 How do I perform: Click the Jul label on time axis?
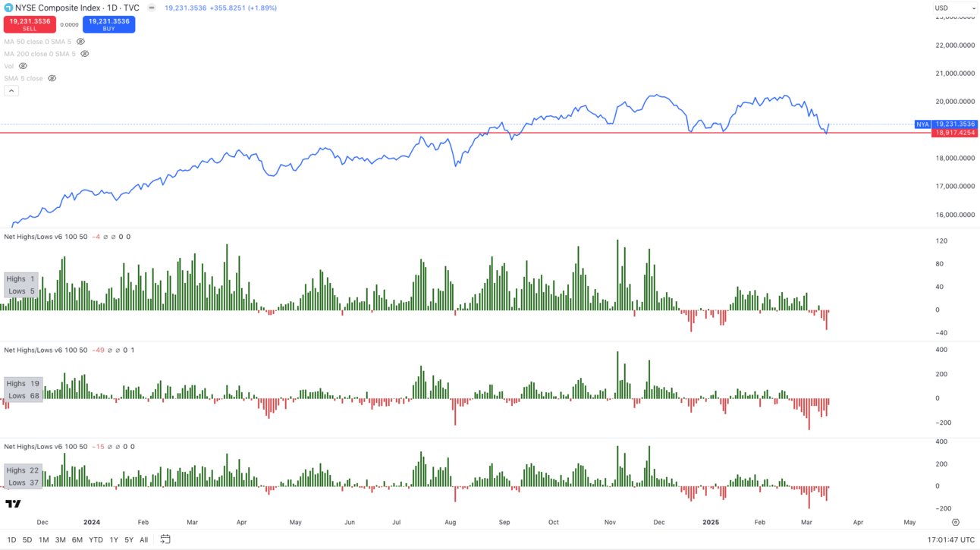pos(397,523)
